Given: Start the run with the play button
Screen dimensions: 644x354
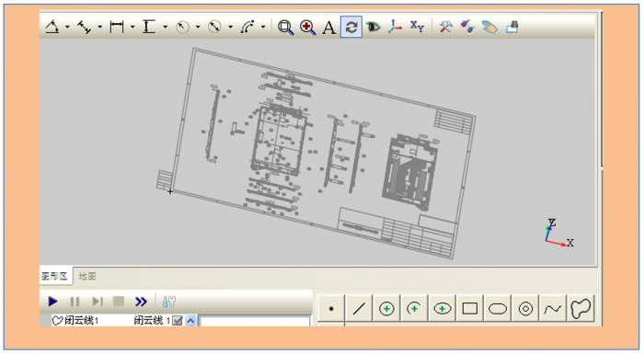Looking at the screenshot, I should pos(52,302).
